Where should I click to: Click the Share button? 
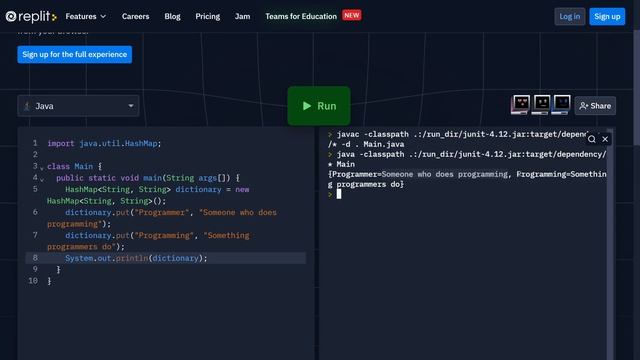595,106
